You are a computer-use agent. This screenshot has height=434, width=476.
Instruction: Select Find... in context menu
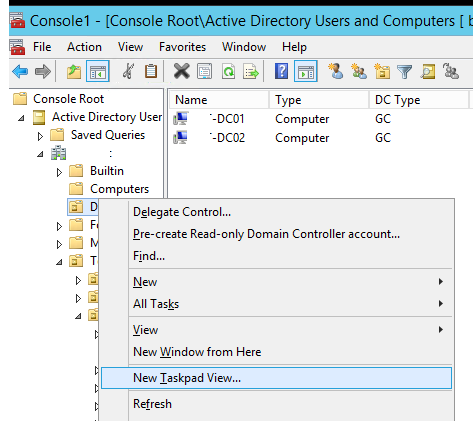click(x=277, y=256)
